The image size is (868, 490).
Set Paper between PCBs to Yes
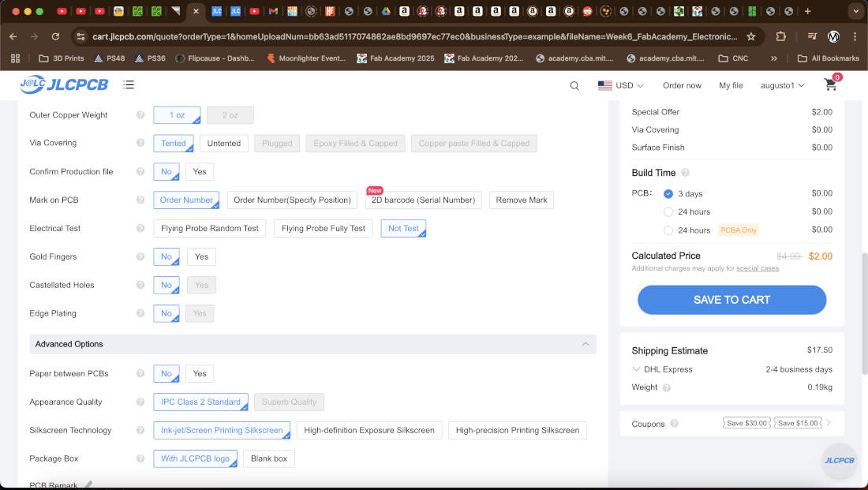200,373
